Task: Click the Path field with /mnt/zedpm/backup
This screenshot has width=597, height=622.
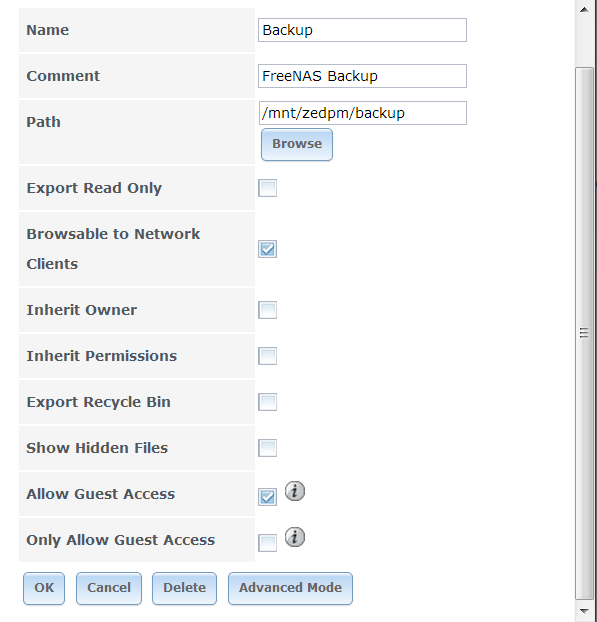Action: click(362, 113)
